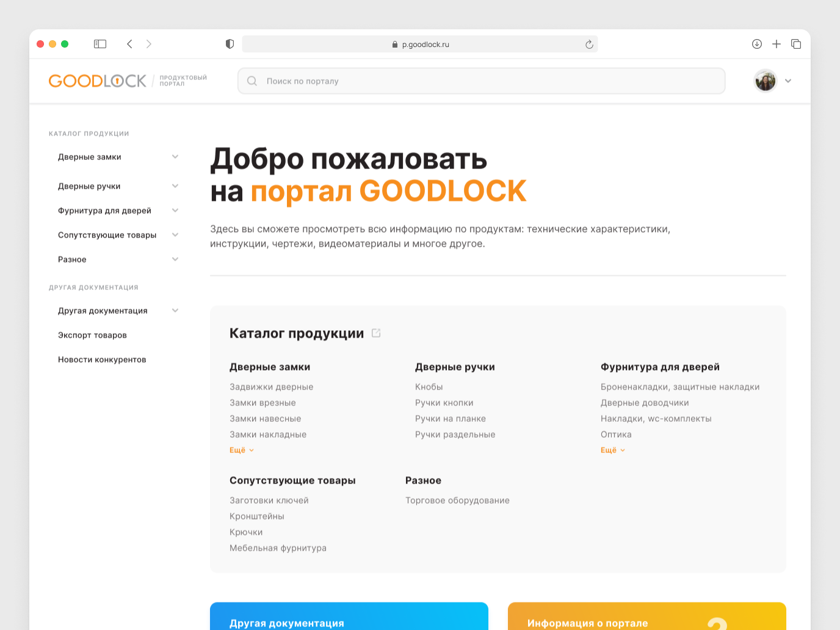Open Разное catalog heading
The height and width of the screenshot is (630, 840).
pyautogui.click(x=423, y=480)
